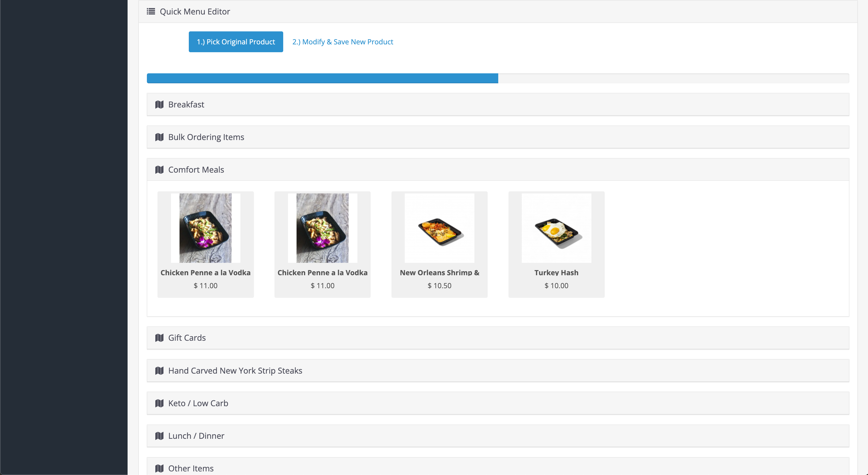Click the map icon beside Gift Cards
The height and width of the screenshot is (475, 868).
click(159, 338)
